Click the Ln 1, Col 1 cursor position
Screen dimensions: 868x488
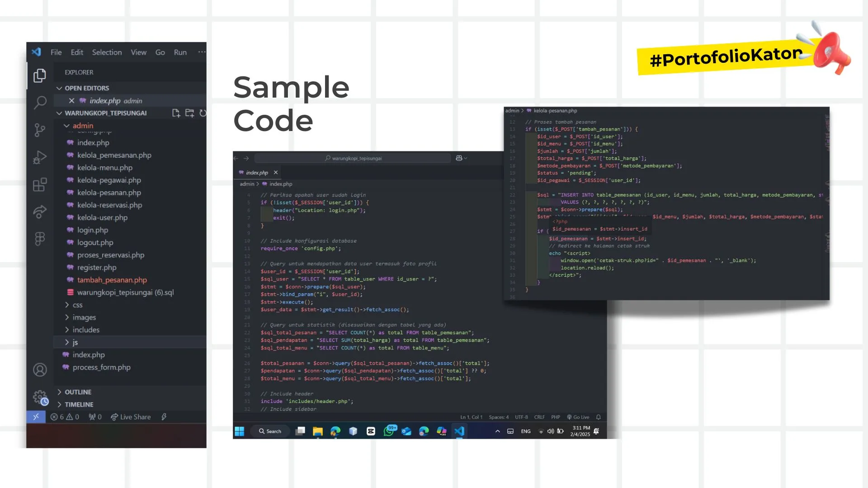pos(471,417)
